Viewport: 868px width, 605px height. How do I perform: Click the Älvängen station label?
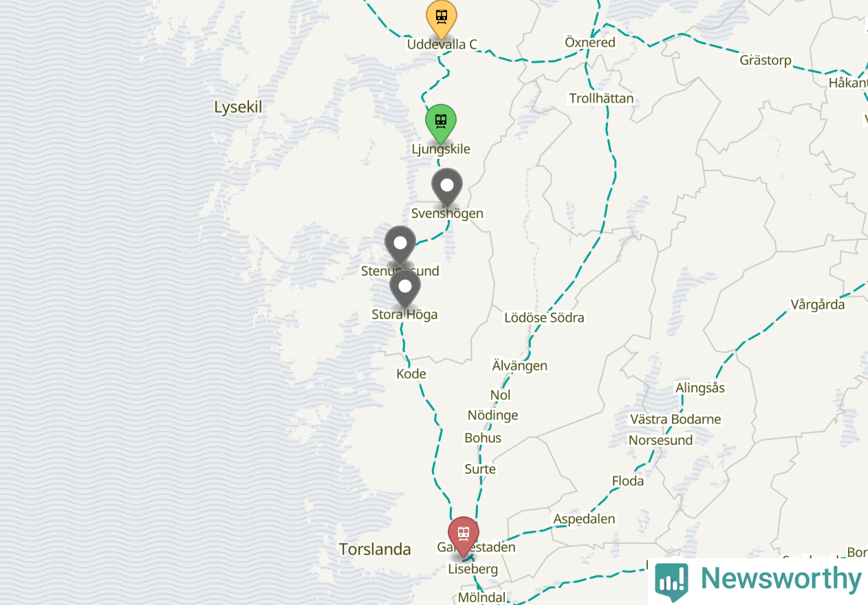[x=520, y=366]
